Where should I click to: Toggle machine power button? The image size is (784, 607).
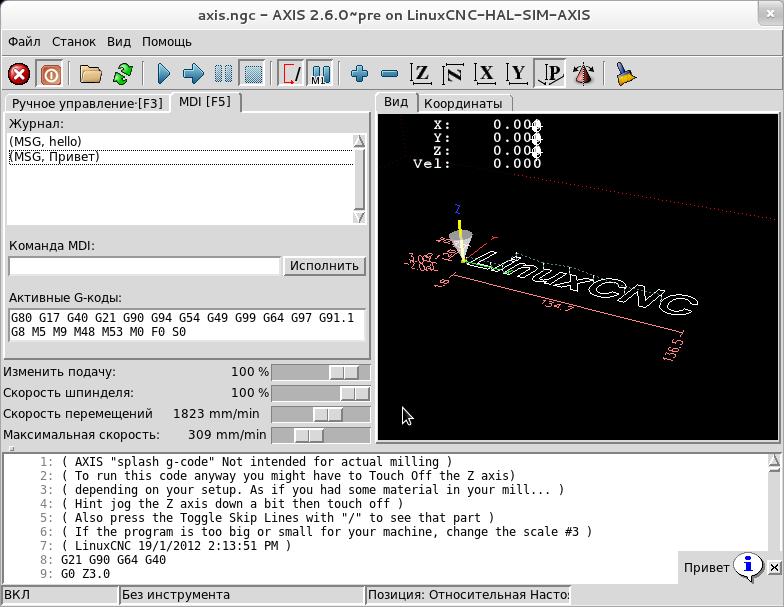click(x=49, y=74)
